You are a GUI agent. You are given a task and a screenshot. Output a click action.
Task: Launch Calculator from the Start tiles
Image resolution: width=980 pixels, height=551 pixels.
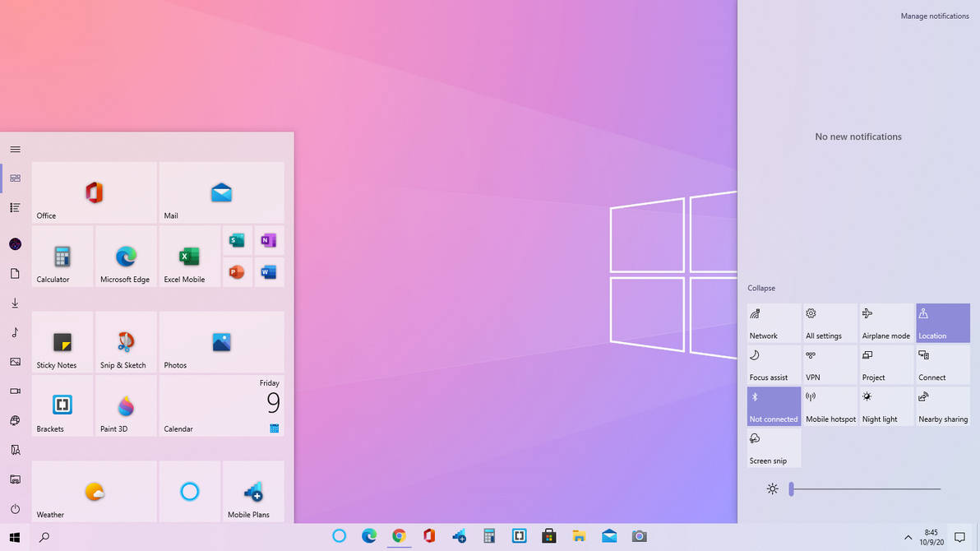(62, 257)
